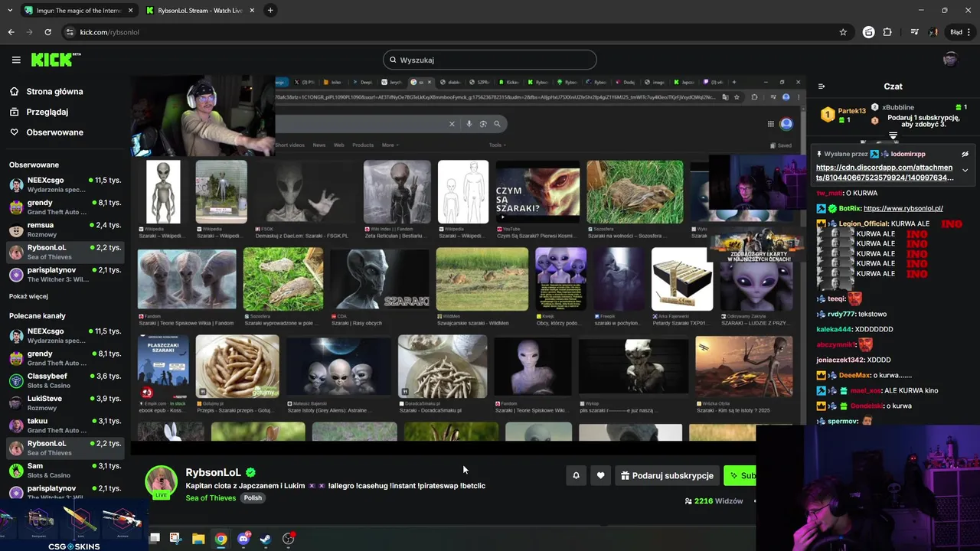980x551 pixels.
Task: Open Snipping Tool from the taskbar
Action: [x=175, y=539]
